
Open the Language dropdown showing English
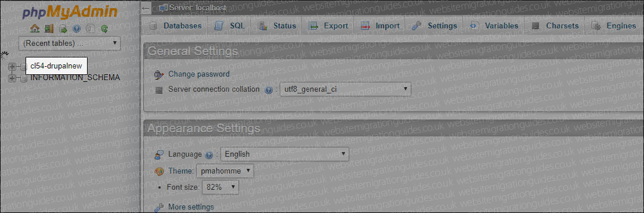click(x=285, y=154)
